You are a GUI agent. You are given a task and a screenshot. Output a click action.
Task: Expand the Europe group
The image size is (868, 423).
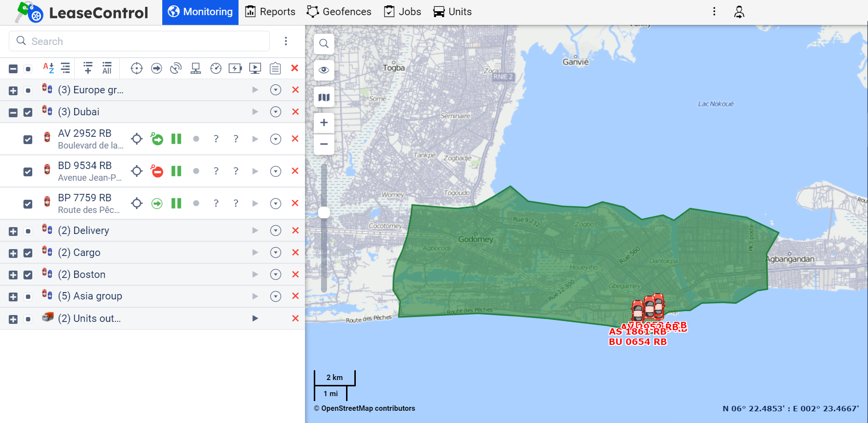click(13, 90)
